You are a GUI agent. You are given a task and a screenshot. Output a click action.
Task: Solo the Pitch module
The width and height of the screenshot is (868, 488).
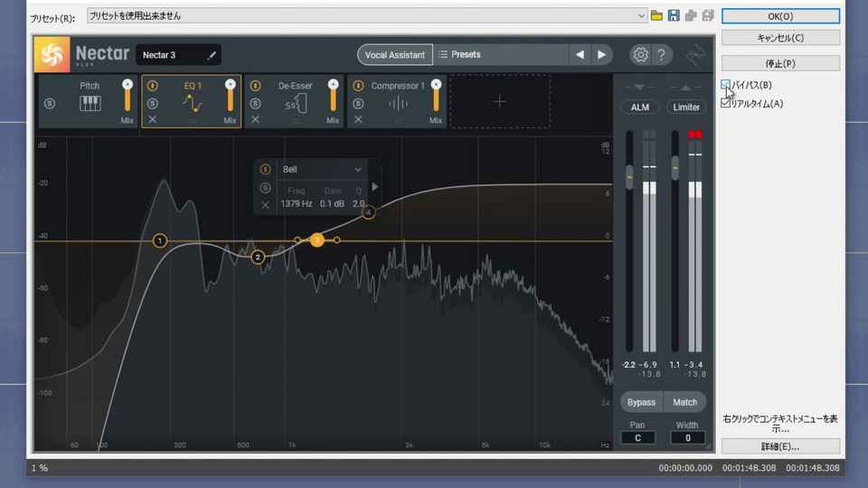50,103
